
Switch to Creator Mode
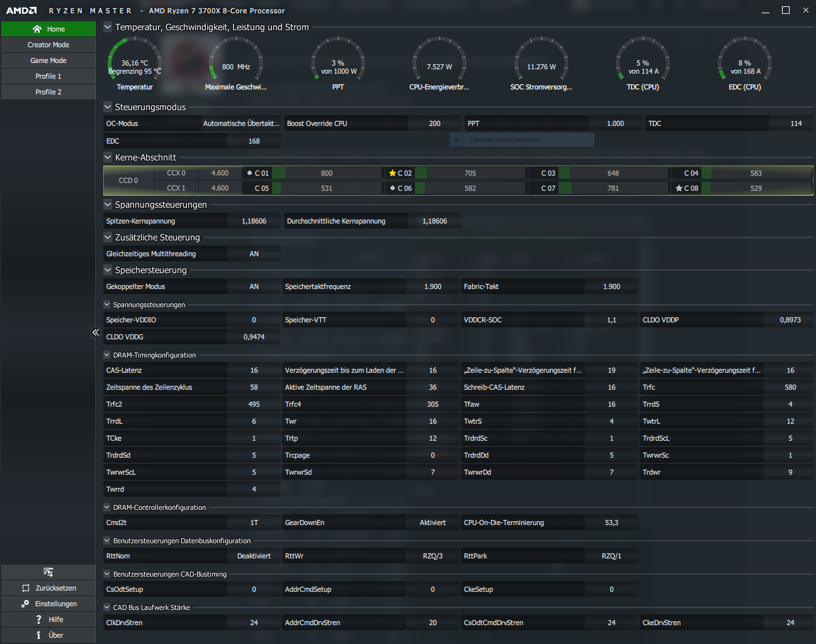click(48, 45)
